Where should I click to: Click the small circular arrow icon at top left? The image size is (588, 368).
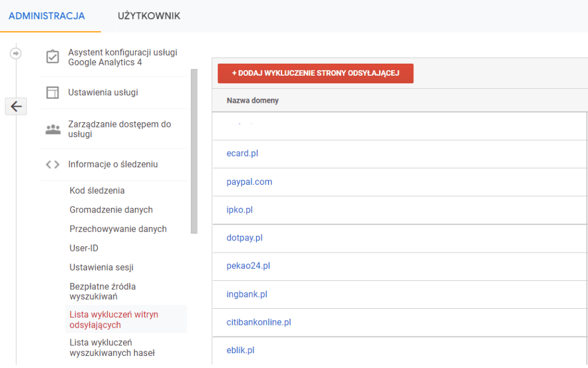coord(16,53)
